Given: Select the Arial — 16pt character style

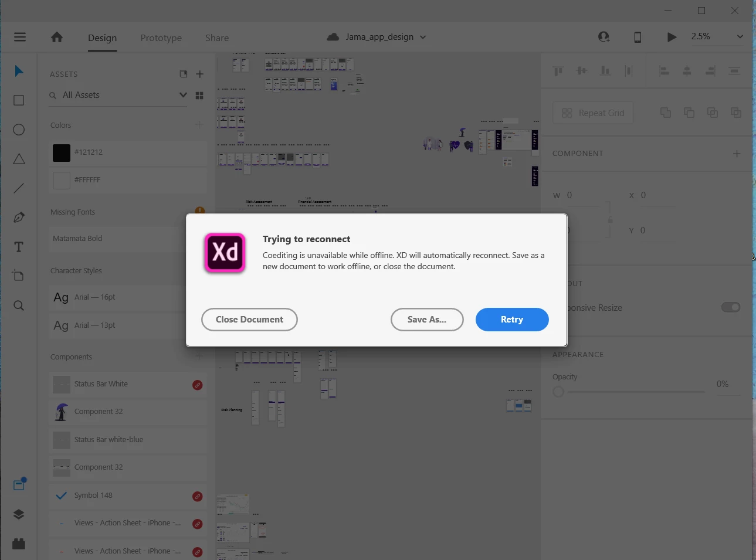Looking at the screenshot, I should 128,297.
